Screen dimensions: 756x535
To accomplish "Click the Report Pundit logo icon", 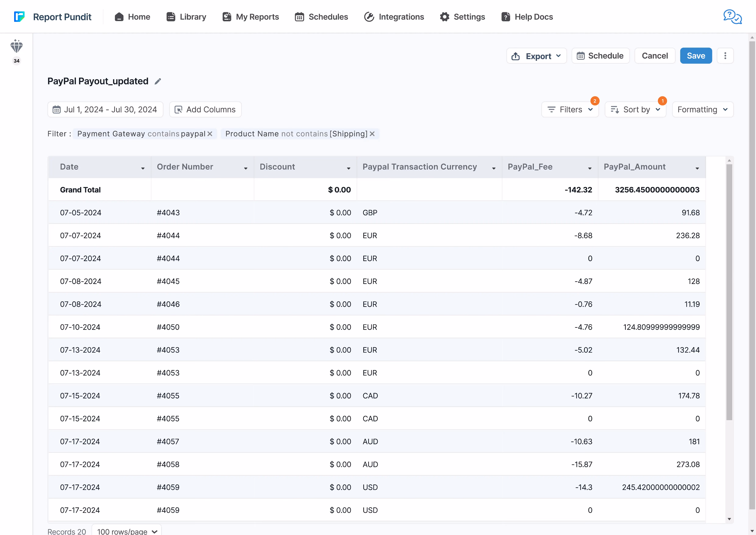I will [19, 16].
